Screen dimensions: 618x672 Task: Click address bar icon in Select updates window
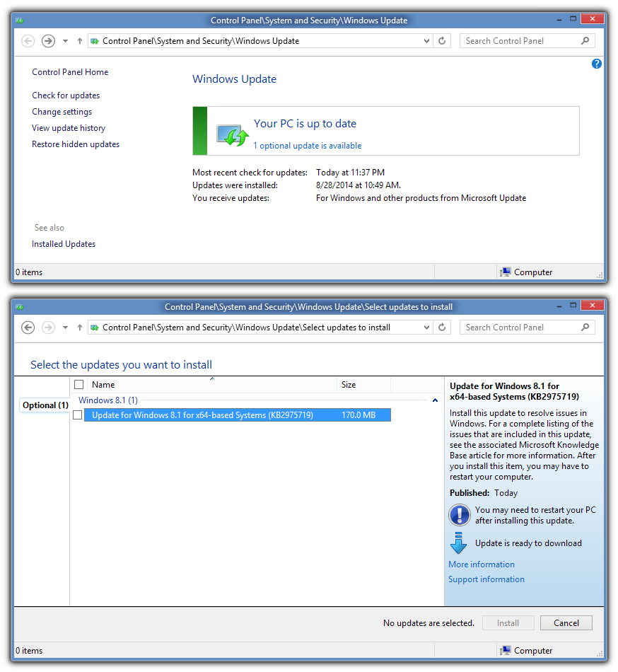pyautogui.click(x=95, y=328)
